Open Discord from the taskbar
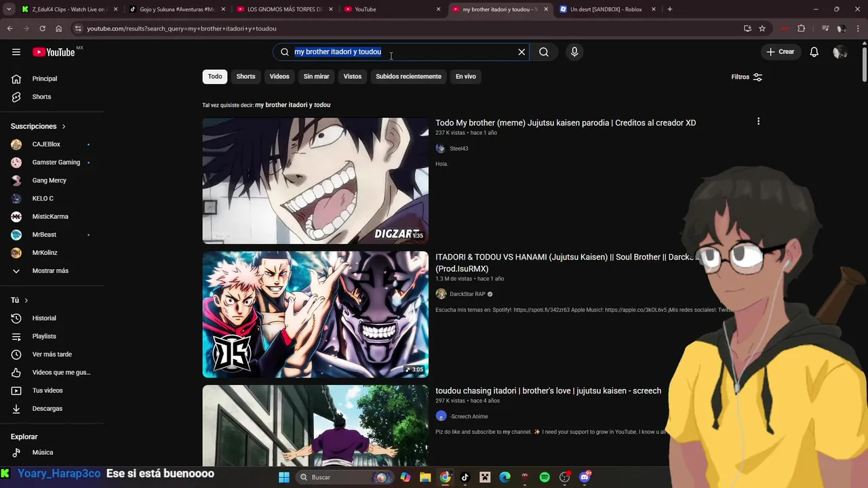This screenshot has height=488, width=868. pos(585,477)
